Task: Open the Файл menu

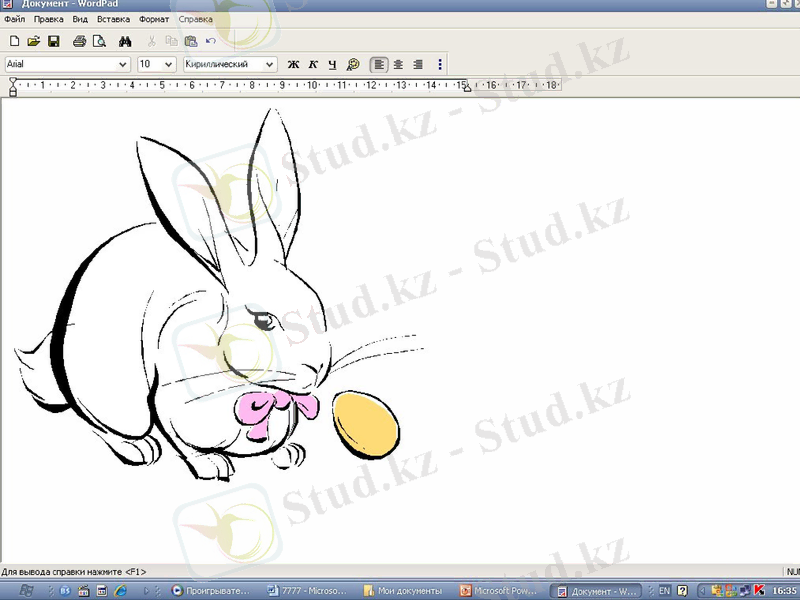Action: 14,19
